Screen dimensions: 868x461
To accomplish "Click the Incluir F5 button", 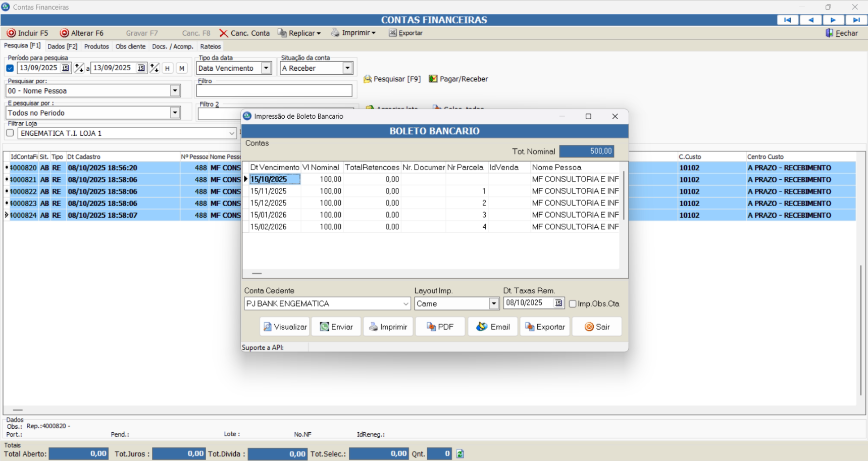I will [28, 33].
